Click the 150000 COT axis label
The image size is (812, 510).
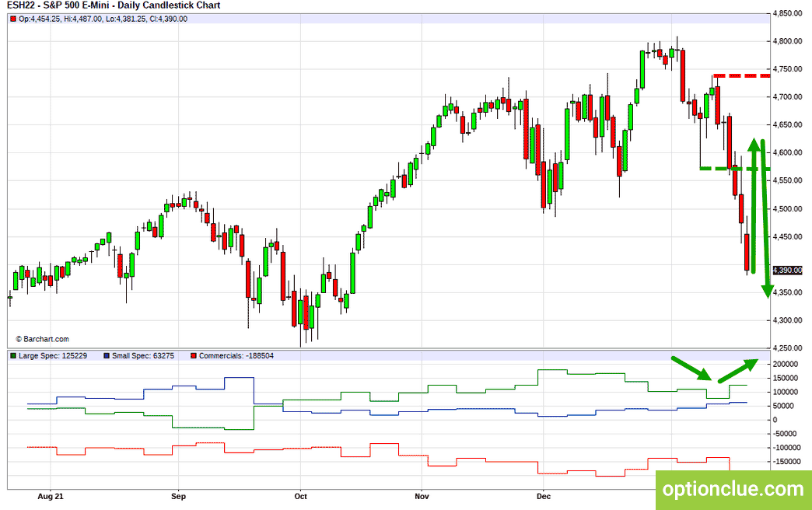pyautogui.click(x=786, y=379)
